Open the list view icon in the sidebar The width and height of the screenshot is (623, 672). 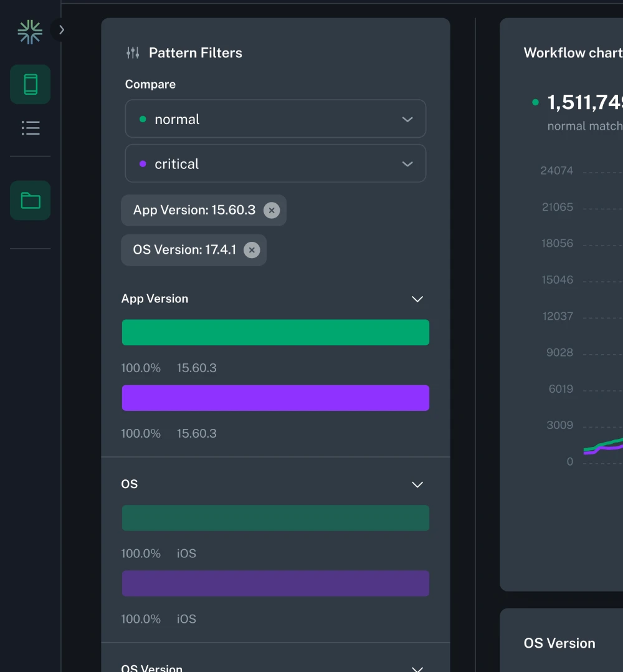coord(30,128)
